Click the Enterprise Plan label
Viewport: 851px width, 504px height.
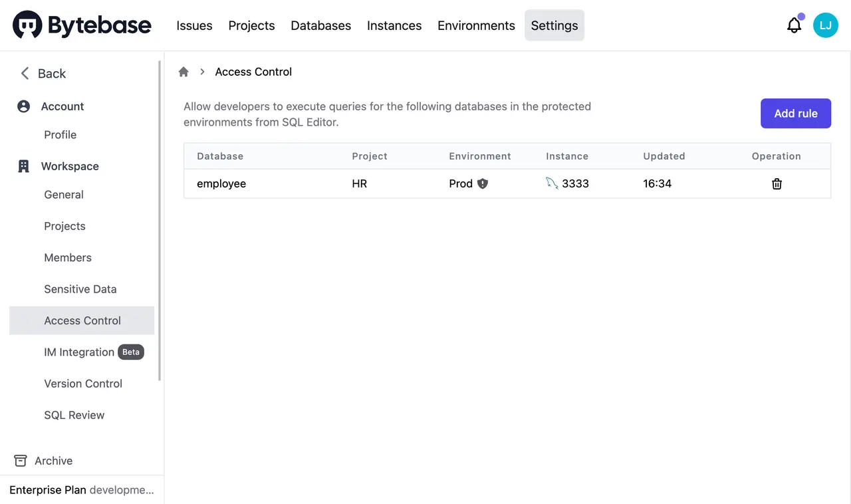click(48, 490)
